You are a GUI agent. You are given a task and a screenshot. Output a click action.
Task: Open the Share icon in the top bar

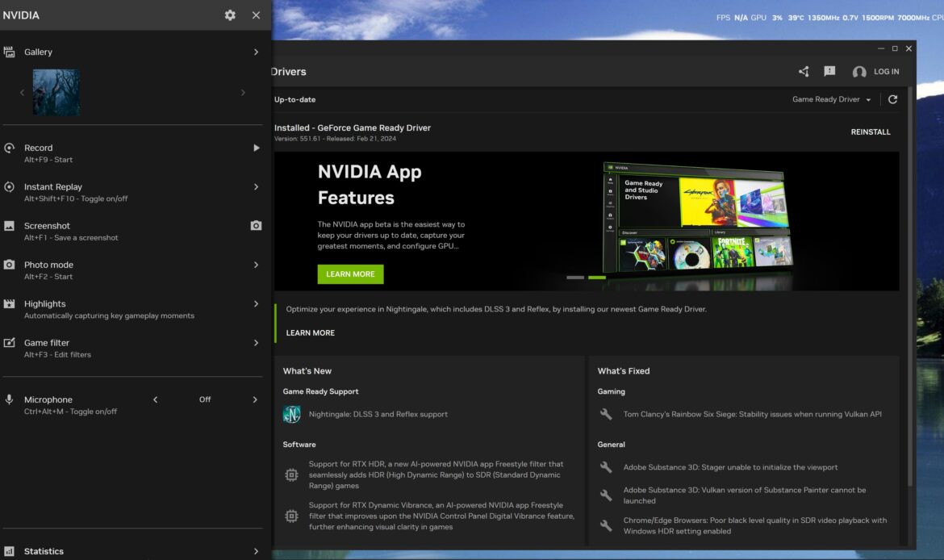pyautogui.click(x=803, y=71)
